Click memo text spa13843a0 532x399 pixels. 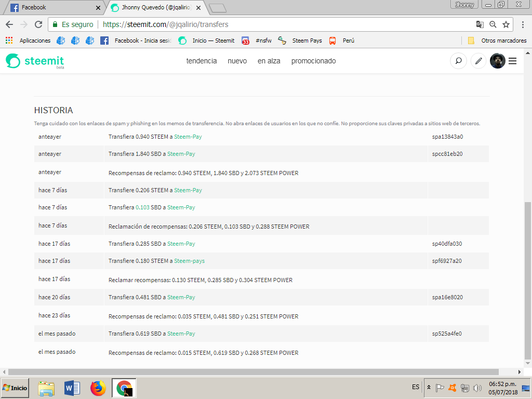tap(447, 137)
